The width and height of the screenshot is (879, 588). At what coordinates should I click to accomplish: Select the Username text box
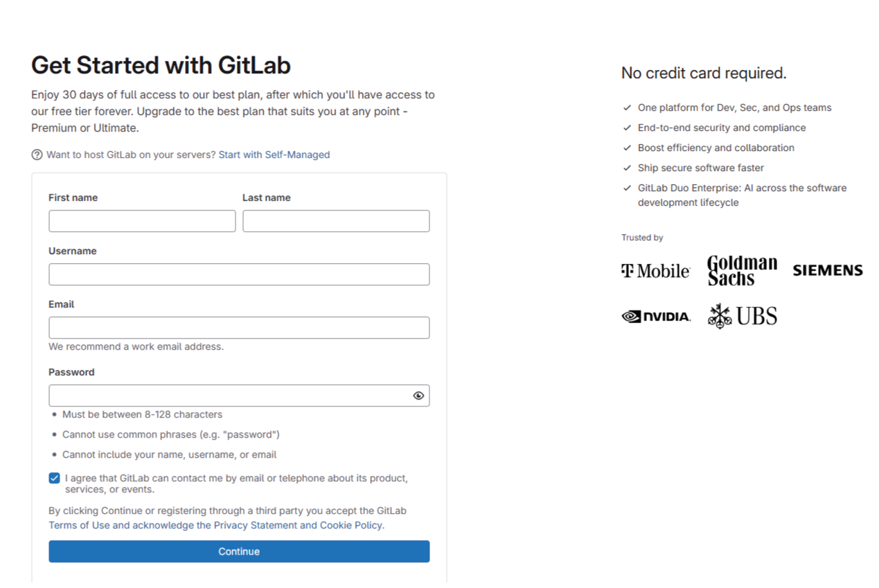pyautogui.click(x=239, y=274)
